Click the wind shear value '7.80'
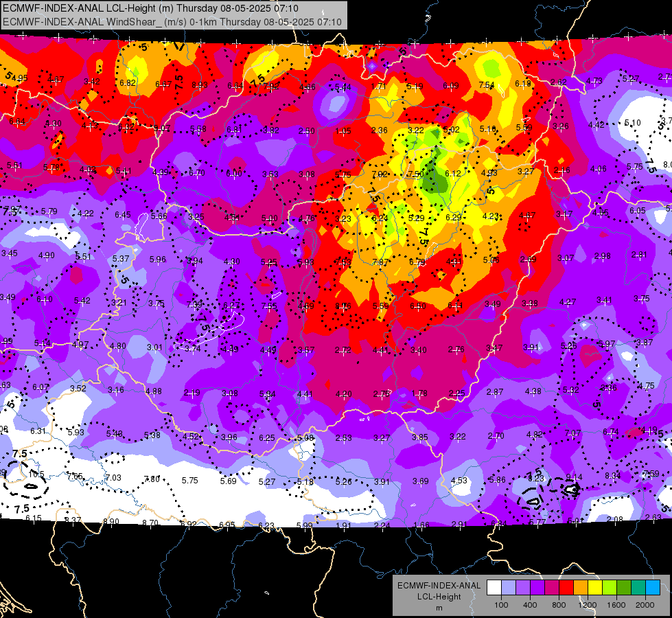The height and width of the screenshot is (618, 672). (152, 479)
